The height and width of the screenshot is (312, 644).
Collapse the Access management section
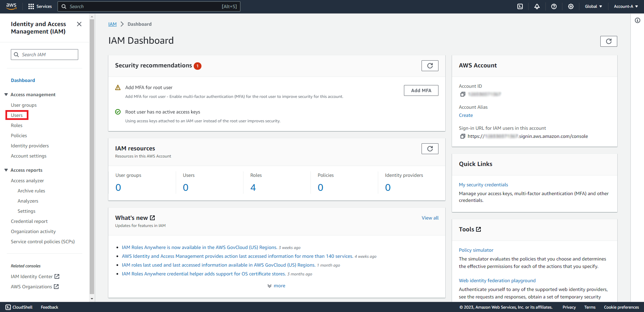pyautogui.click(x=6, y=95)
